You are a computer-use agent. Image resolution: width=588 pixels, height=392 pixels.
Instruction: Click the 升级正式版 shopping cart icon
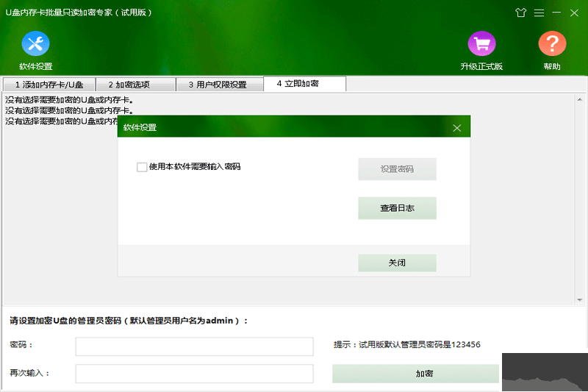pos(481,43)
